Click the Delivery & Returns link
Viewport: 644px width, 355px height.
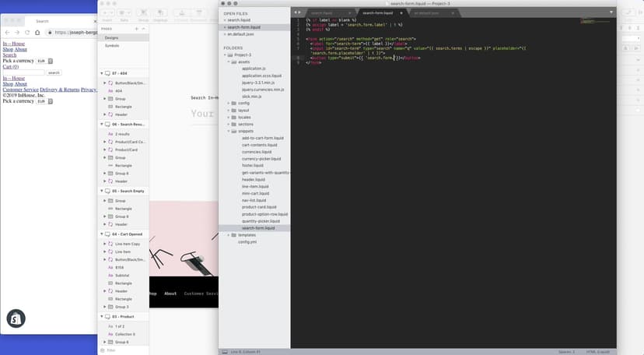tap(60, 90)
